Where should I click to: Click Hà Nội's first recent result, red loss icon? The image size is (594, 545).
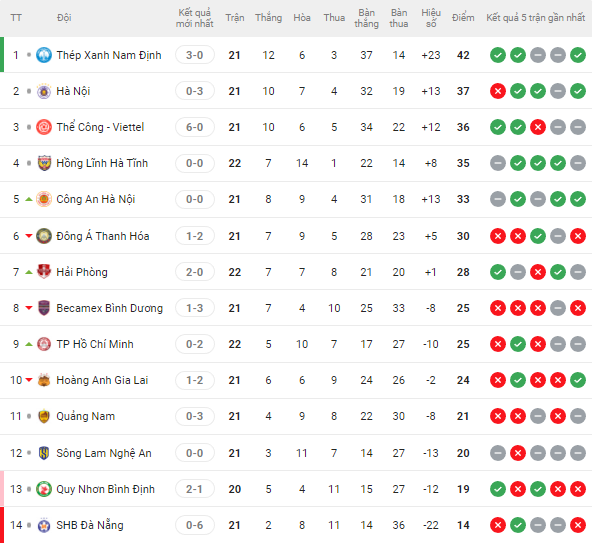pos(498,91)
